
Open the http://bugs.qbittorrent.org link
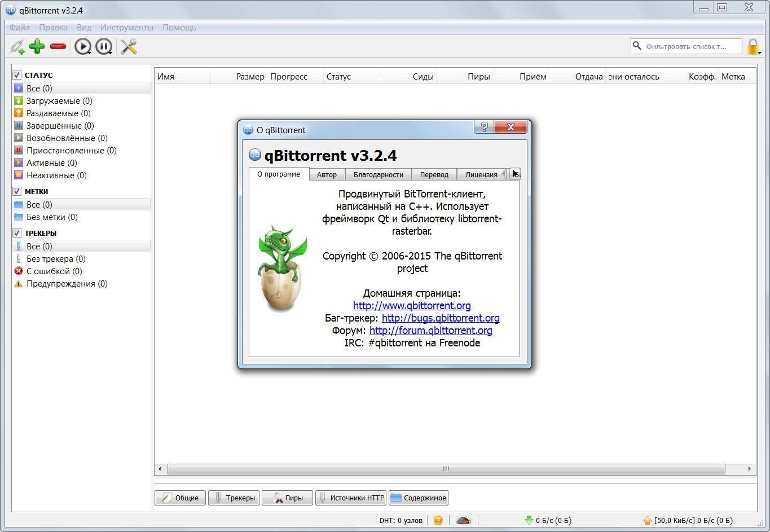pyautogui.click(x=441, y=318)
